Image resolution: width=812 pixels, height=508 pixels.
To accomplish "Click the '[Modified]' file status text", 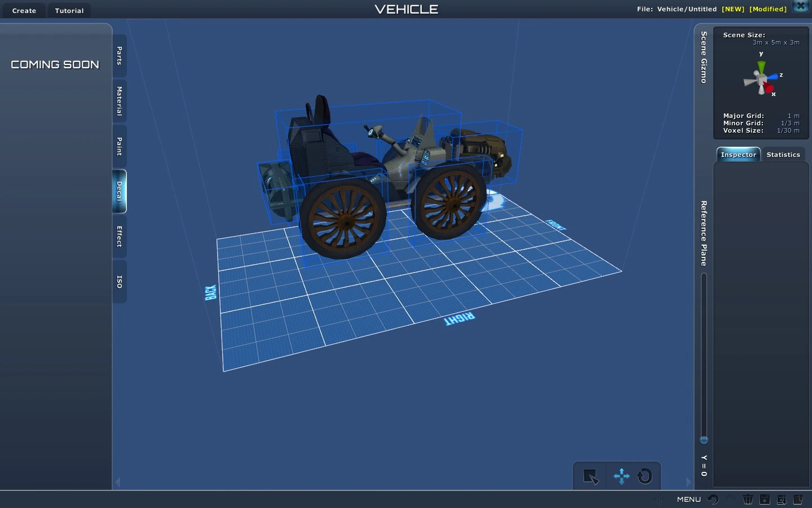I will tap(768, 9).
